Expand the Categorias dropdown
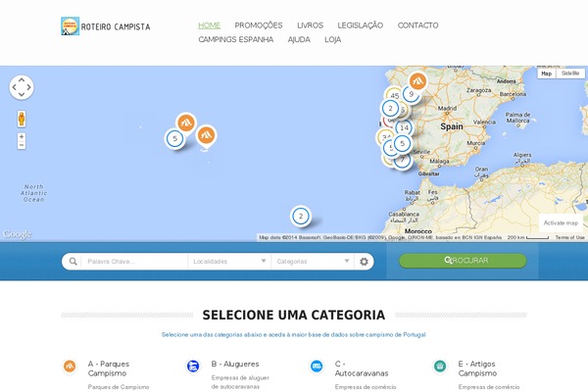This screenshot has width=588, height=392. [313, 262]
